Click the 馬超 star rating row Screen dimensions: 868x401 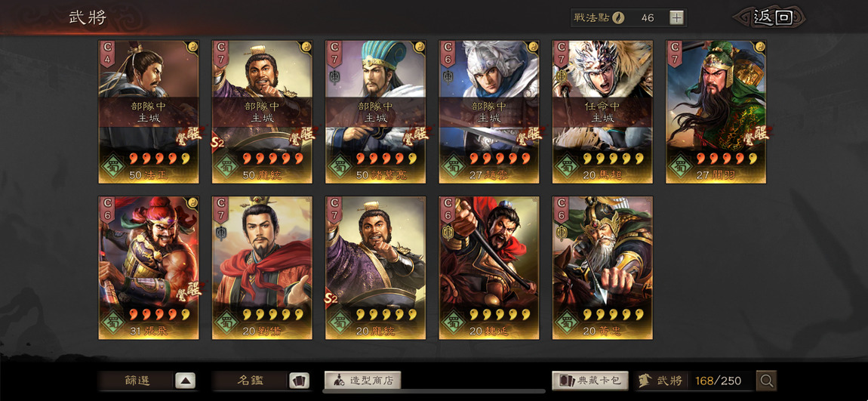point(614,159)
